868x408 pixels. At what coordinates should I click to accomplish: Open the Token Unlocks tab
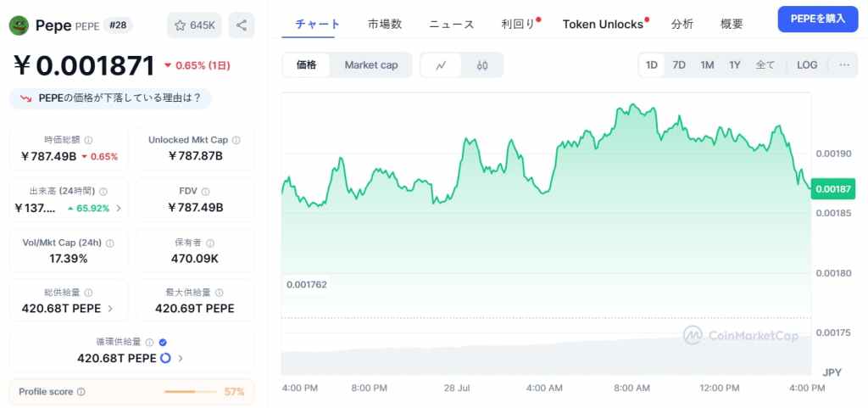click(x=603, y=25)
